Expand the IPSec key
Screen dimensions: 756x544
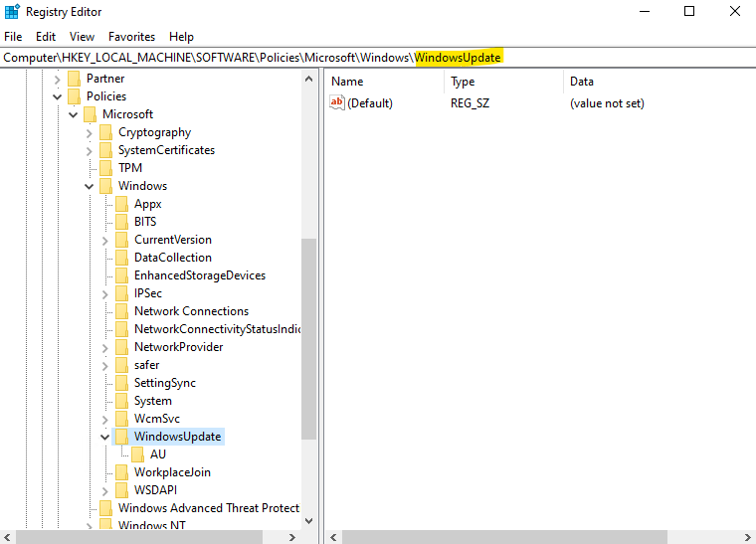click(x=105, y=294)
